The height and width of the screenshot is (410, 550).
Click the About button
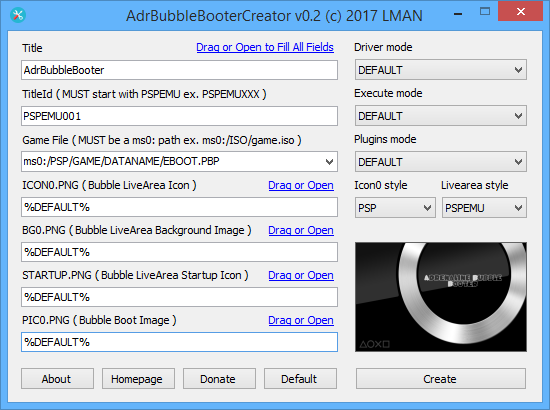tap(58, 378)
